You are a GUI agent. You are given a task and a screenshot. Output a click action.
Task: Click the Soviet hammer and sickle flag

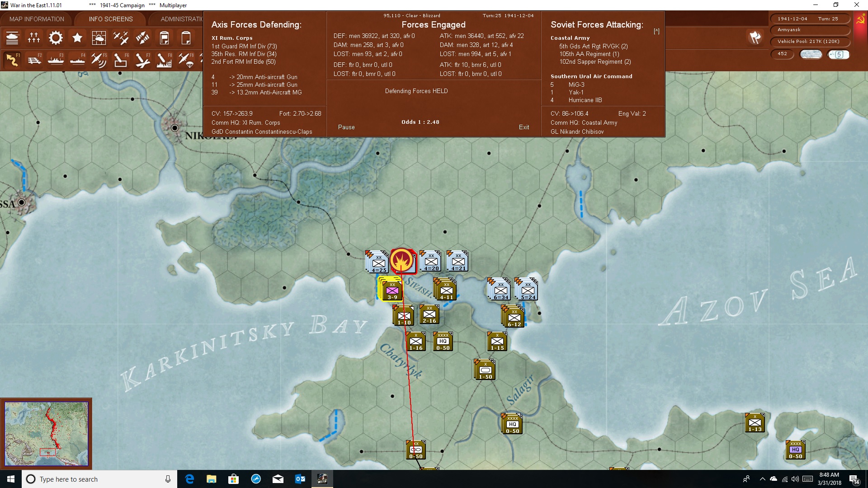(860, 19)
